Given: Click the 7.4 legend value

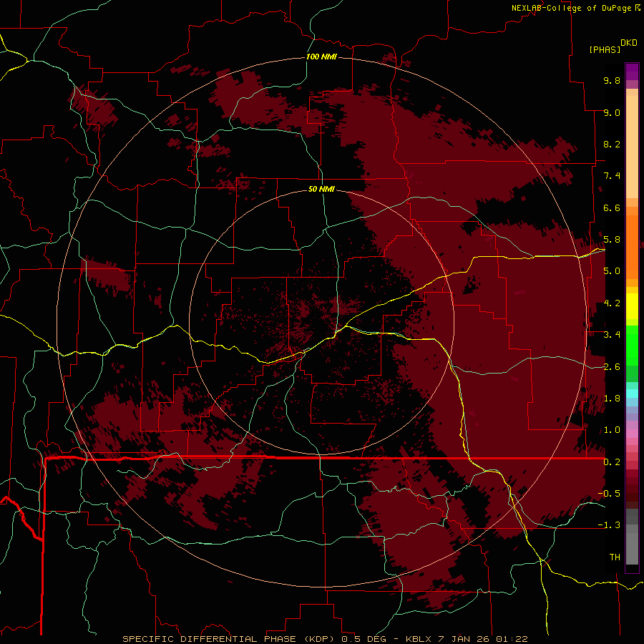Looking at the screenshot, I should click(x=612, y=176).
